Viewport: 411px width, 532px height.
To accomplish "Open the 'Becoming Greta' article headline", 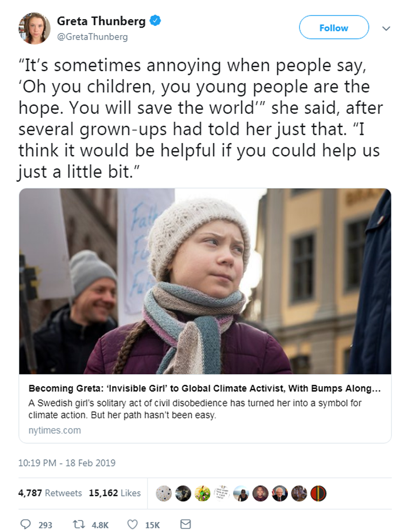I will 204,388.
